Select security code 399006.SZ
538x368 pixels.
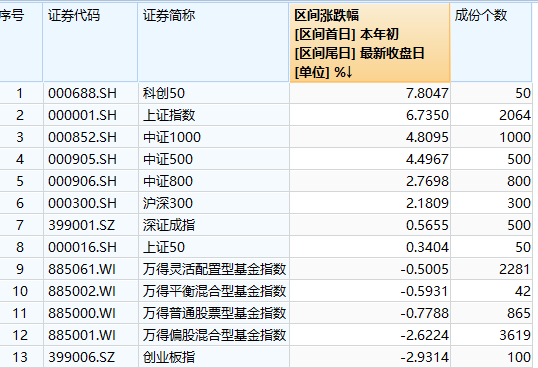(81, 357)
